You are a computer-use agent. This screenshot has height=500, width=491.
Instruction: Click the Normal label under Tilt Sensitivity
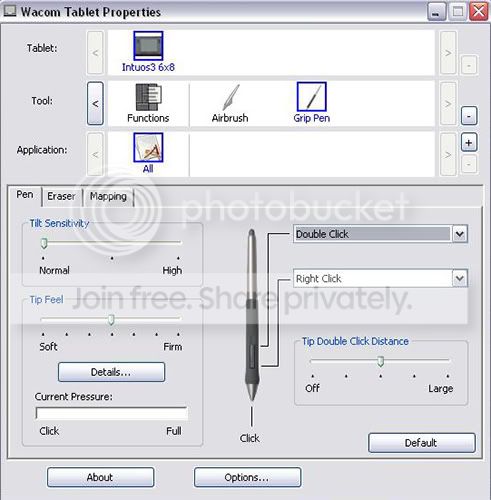[x=54, y=270]
